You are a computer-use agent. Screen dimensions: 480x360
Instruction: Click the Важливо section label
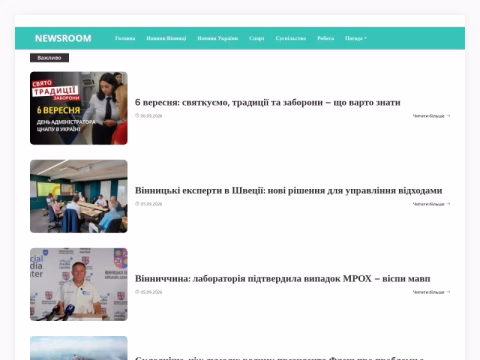coord(49,58)
